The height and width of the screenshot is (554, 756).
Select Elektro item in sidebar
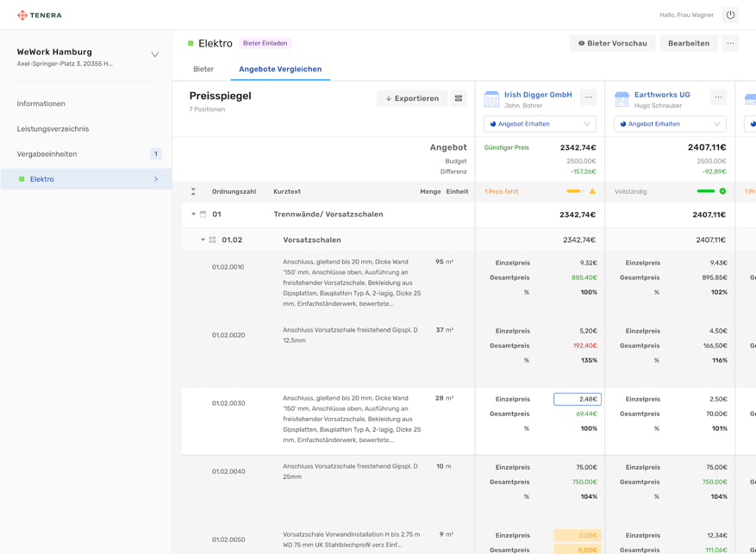[x=86, y=178]
